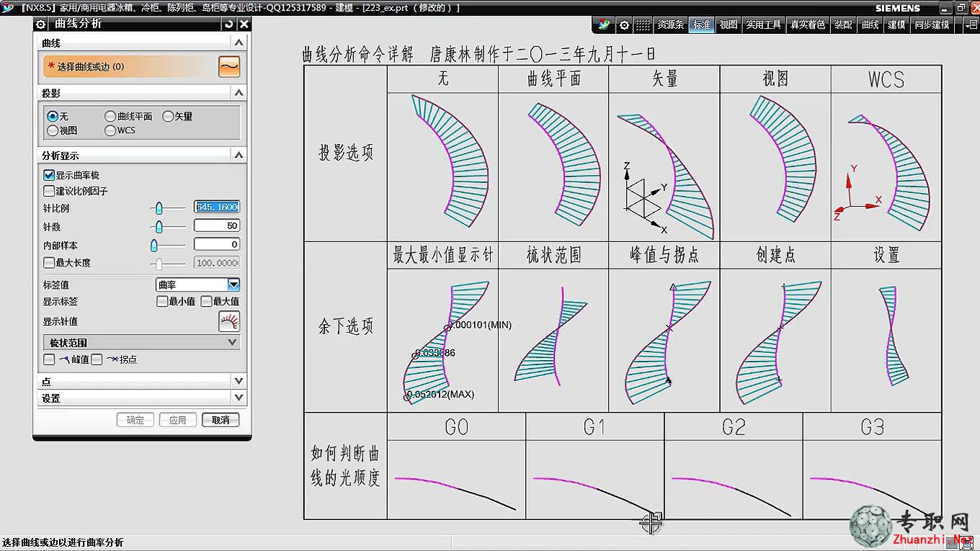The height and width of the screenshot is (551, 980).
Task: Check the 最大值 label checkbox
Action: click(206, 301)
